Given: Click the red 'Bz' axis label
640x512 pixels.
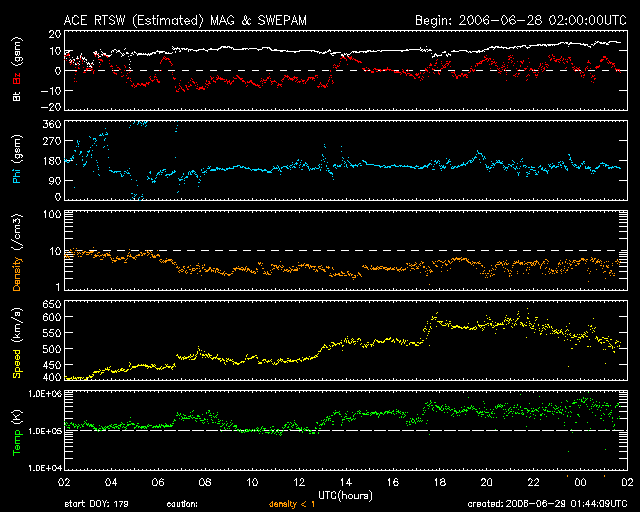Looking at the screenshot, I should coord(17,79).
